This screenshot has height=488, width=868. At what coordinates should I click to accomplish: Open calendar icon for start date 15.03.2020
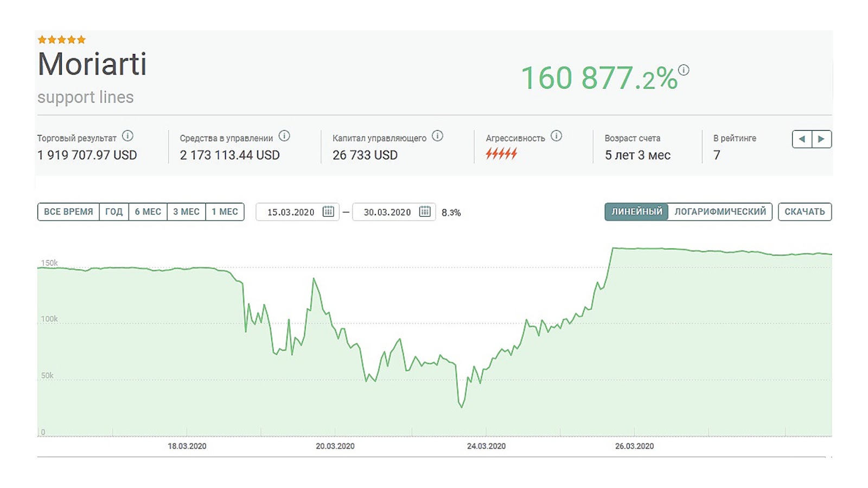point(328,211)
